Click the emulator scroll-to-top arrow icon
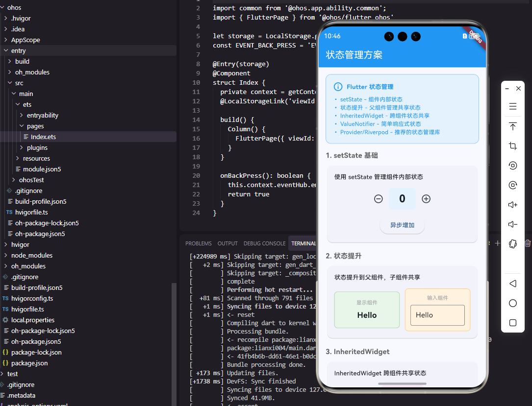This screenshot has width=532, height=406. click(513, 126)
